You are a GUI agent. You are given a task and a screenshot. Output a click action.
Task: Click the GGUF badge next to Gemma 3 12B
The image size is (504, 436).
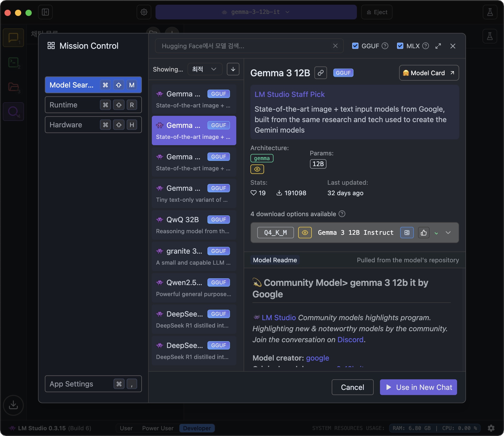click(x=343, y=73)
